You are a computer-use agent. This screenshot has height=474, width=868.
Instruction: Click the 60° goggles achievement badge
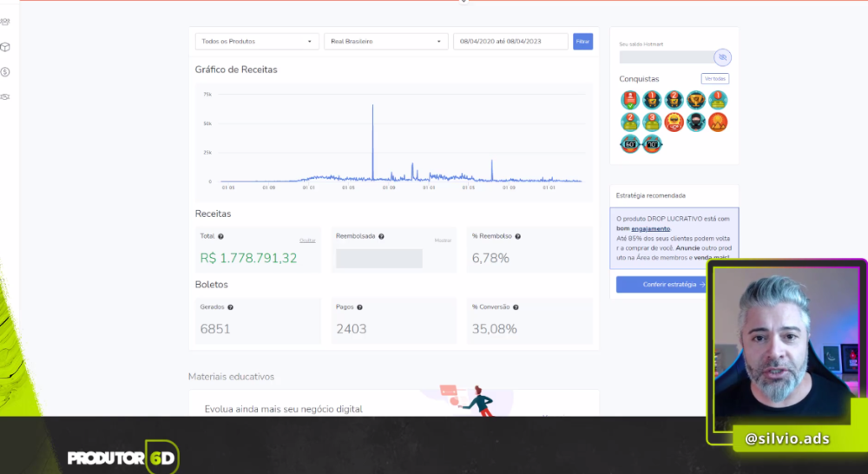point(630,144)
